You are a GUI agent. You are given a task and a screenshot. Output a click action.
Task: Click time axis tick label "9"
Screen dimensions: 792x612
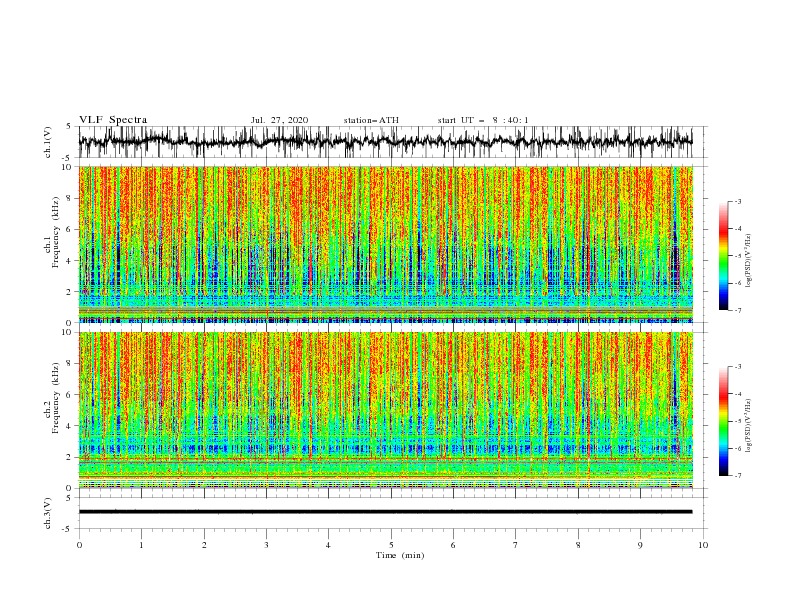(640, 545)
